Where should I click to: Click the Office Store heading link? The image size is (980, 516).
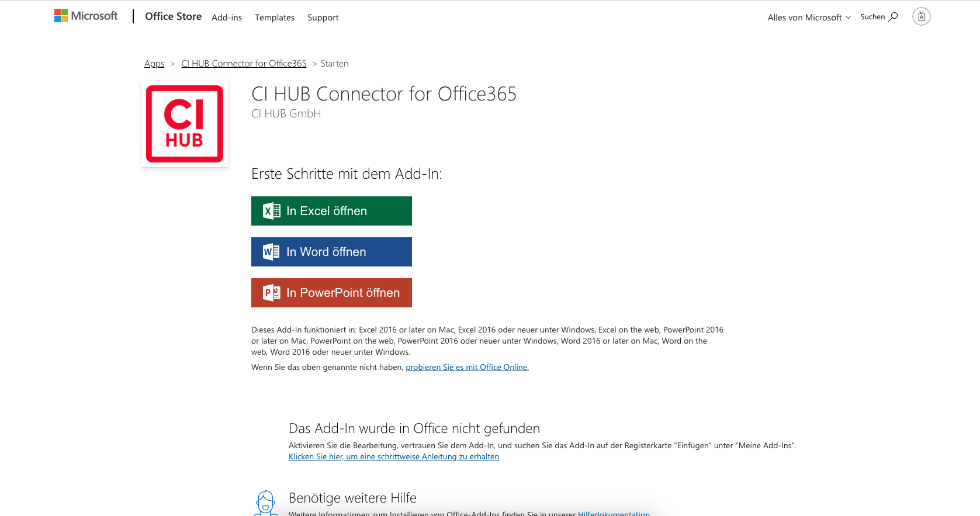pyautogui.click(x=173, y=16)
